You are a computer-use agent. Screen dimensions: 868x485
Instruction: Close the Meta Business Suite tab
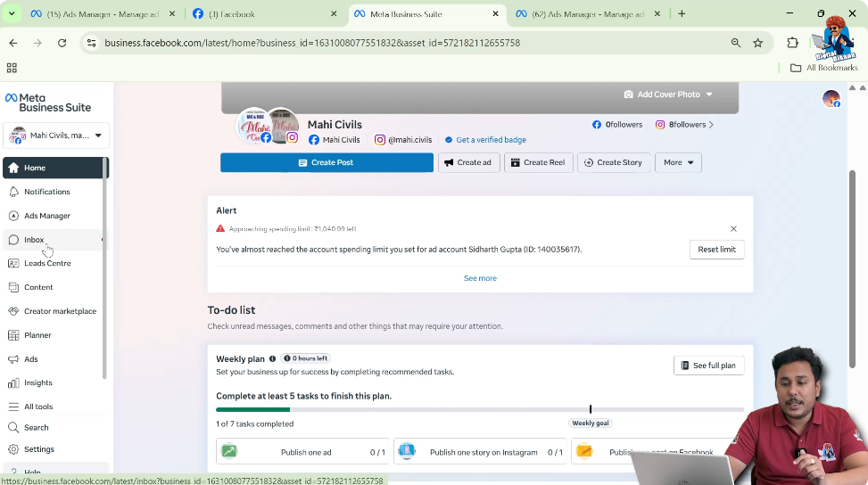(495, 14)
